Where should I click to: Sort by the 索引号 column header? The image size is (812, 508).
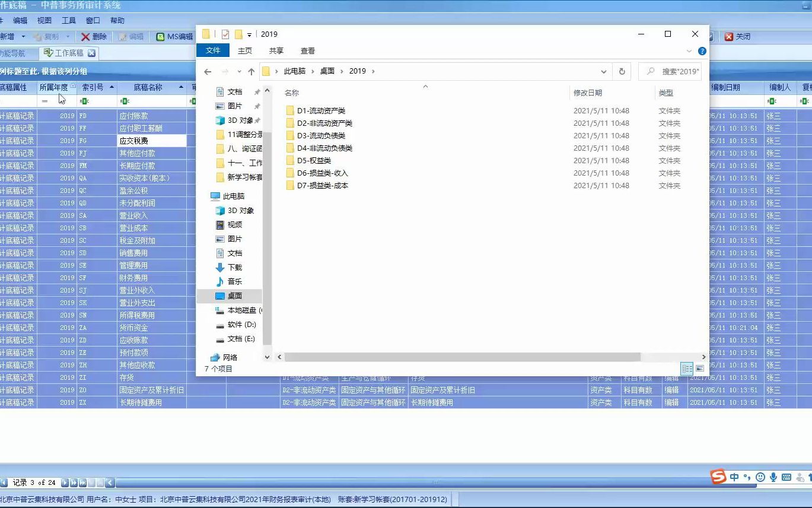(96, 87)
